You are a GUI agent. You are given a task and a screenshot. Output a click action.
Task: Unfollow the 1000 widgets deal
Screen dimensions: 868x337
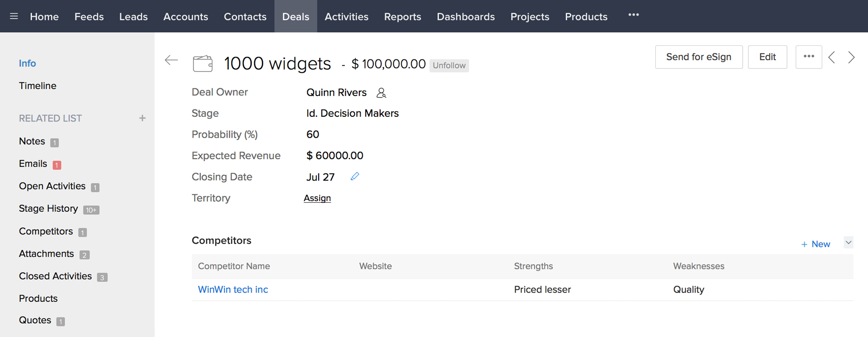(449, 66)
